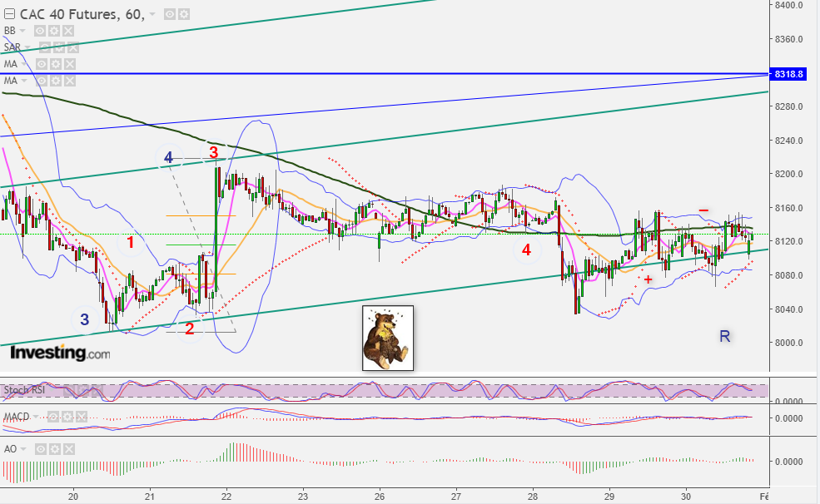Click price level 8400.0 on axis
Viewport: 820px width, 504px height.
coord(788,5)
